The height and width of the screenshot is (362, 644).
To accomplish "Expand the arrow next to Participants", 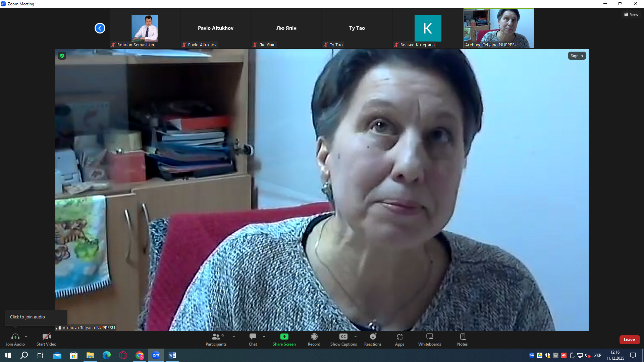I will coord(234,337).
